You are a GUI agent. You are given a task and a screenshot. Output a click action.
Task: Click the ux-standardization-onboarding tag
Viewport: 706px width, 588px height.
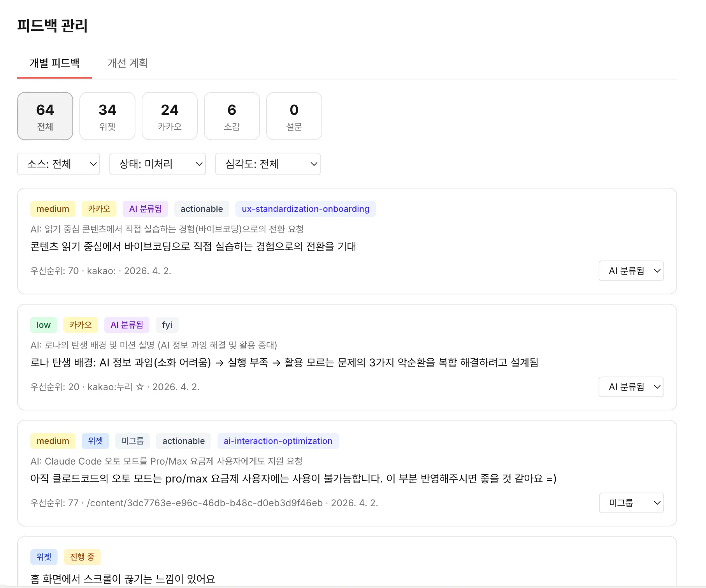point(306,209)
